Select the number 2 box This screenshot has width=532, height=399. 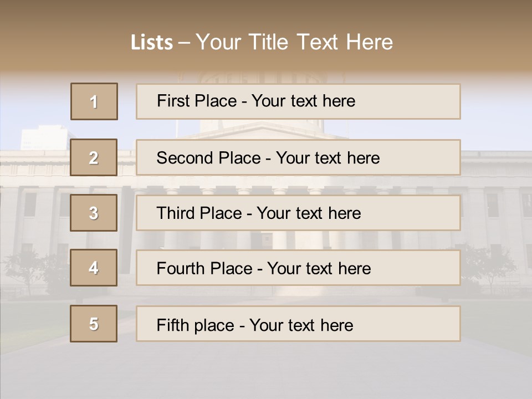click(94, 157)
